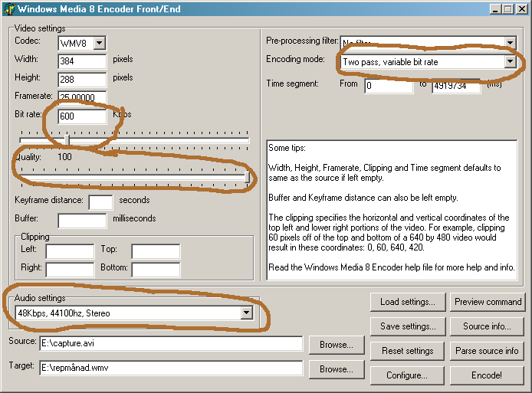Expand the Pre-processing filter dropdown

coord(510,43)
